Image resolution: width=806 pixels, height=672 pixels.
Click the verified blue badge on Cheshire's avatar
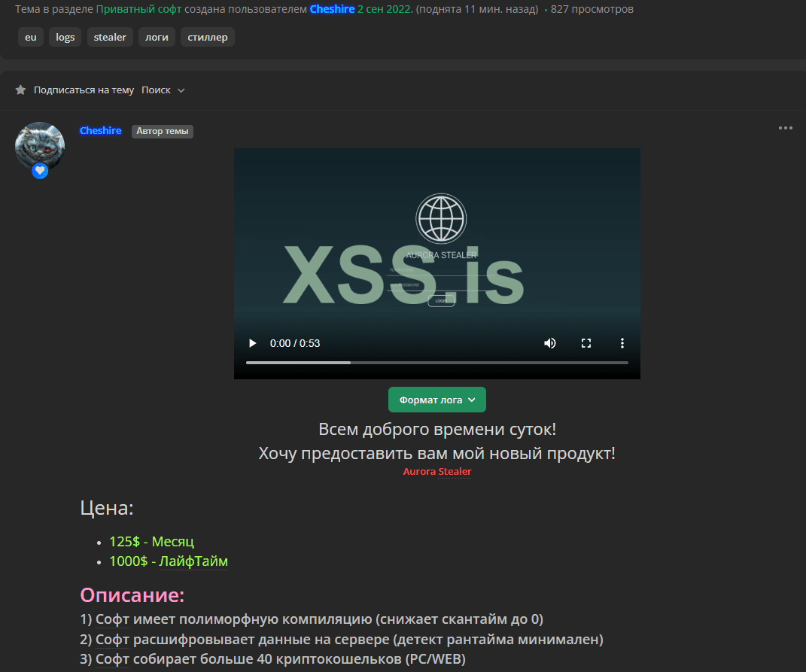(39, 171)
